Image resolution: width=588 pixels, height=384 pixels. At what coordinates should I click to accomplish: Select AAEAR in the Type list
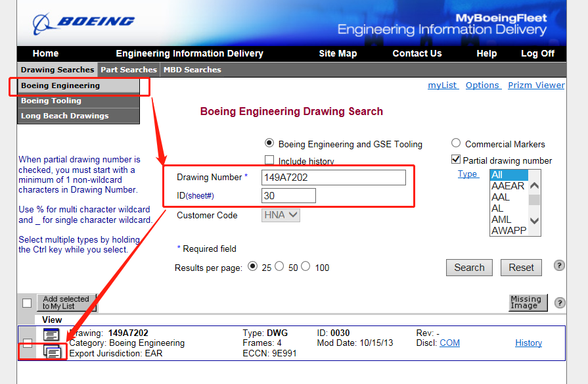[x=508, y=186]
